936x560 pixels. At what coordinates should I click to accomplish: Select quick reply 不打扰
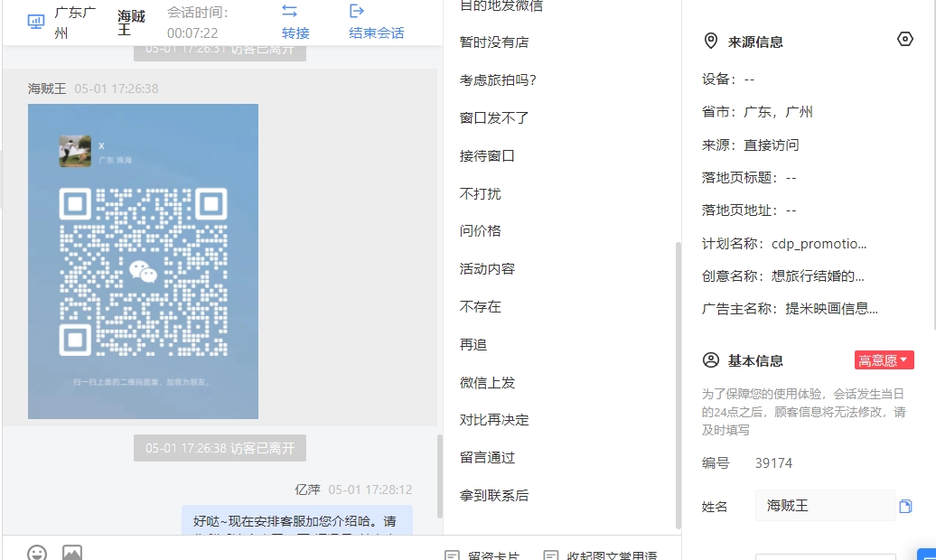(480, 193)
